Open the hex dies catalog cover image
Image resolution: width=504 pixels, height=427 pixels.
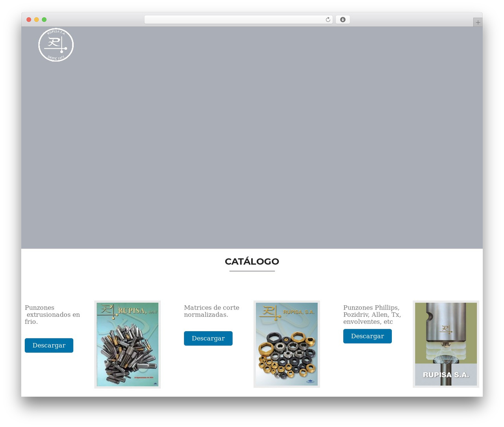(x=287, y=344)
